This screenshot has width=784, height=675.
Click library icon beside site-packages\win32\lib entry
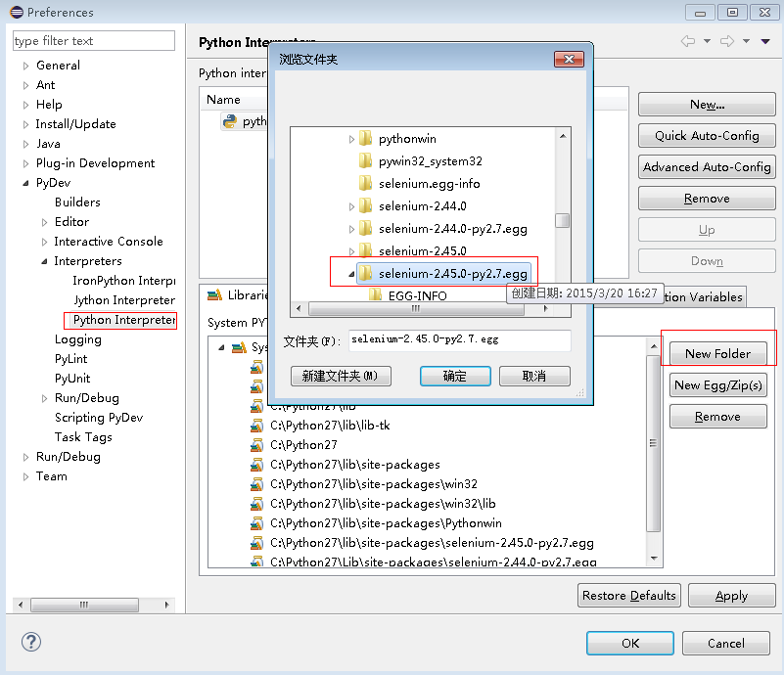[x=256, y=503]
